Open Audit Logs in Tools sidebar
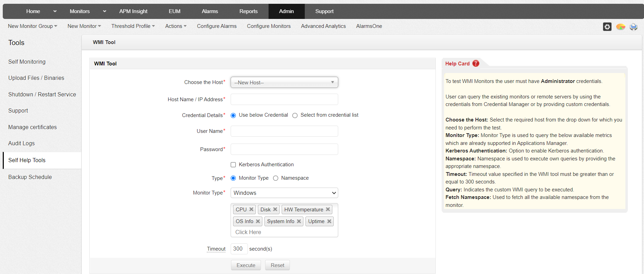644x274 pixels. 21,144
